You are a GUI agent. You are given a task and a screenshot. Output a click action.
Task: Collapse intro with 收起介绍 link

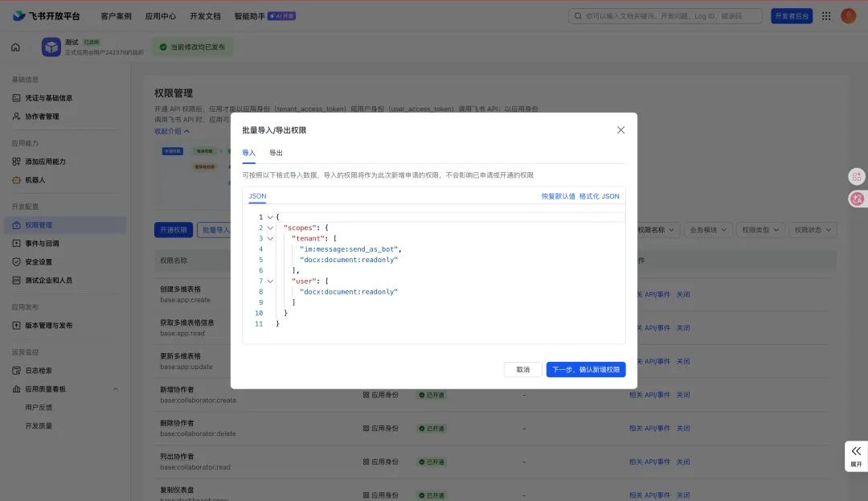[x=172, y=131]
